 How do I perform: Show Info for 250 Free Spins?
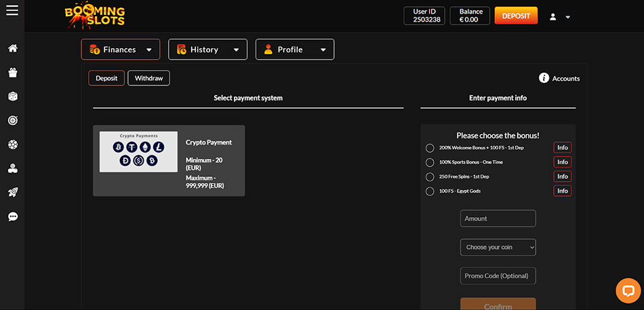point(562,176)
